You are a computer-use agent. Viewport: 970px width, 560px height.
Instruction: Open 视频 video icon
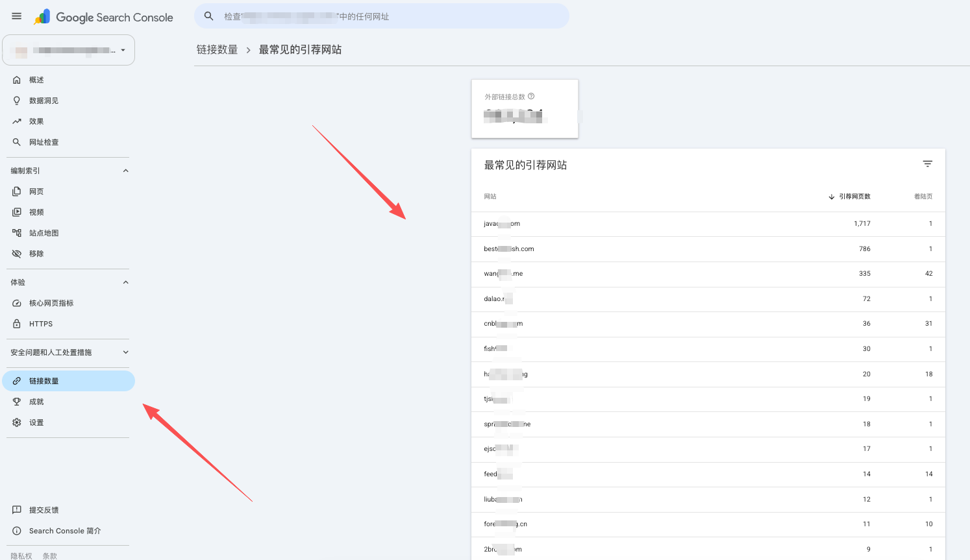click(17, 212)
